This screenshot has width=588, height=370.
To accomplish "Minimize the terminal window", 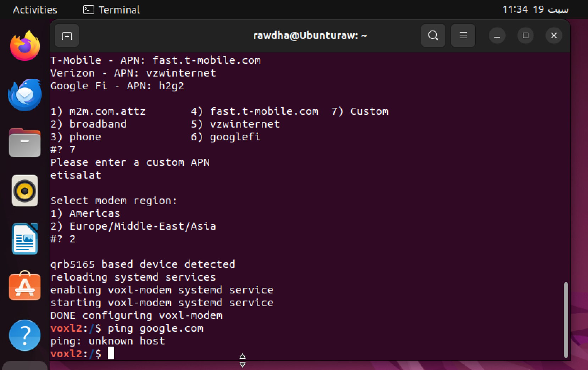I will (497, 35).
